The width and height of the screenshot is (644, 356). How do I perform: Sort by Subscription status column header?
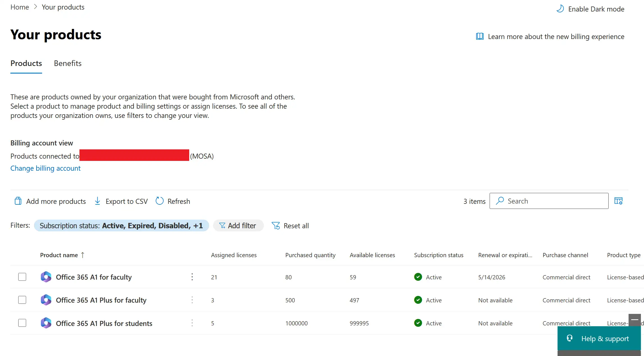pos(439,255)
